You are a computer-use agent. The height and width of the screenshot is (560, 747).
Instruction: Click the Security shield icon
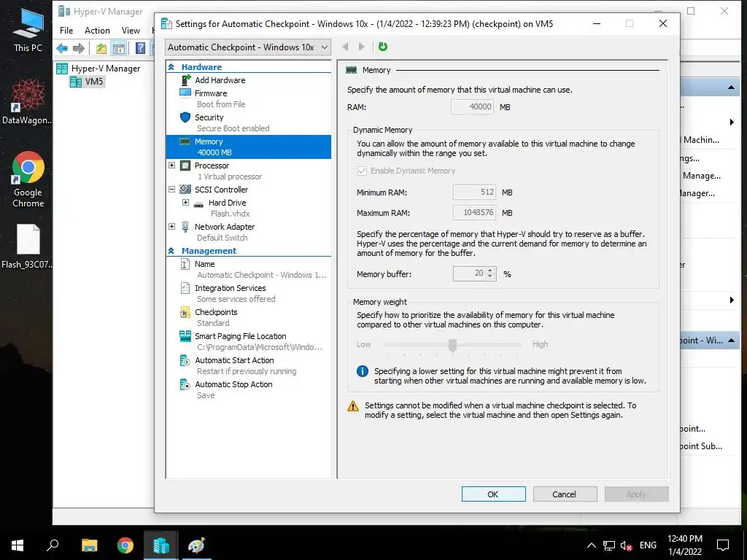(185, 117)
